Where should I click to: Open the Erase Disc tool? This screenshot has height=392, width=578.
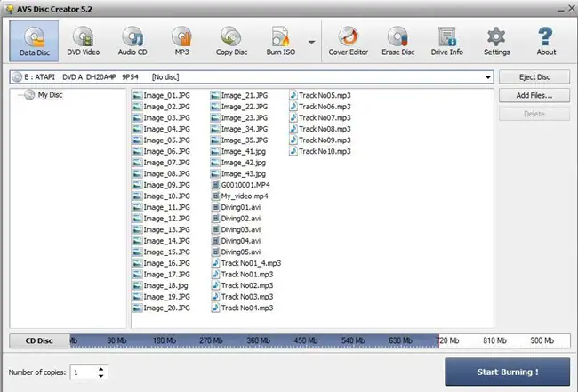click(398, 41)
